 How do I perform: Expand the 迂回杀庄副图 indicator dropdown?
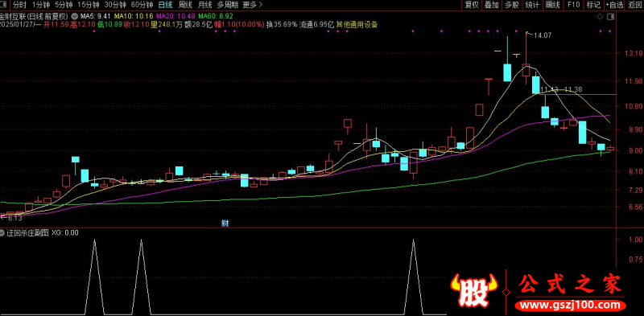[3, 232]
